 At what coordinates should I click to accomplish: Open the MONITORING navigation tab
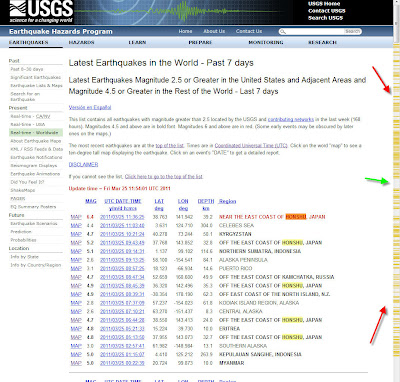[266, 42]
